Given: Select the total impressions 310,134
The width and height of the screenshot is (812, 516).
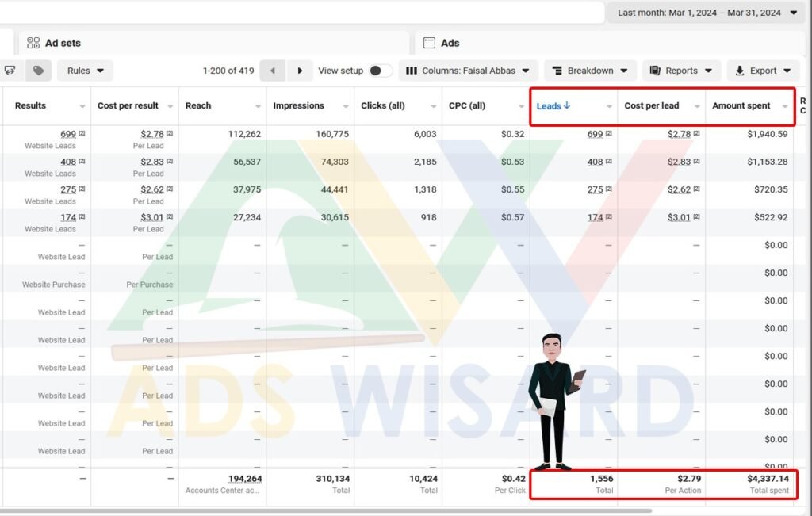Looking at the screenshot, I should tap(333, 479).
